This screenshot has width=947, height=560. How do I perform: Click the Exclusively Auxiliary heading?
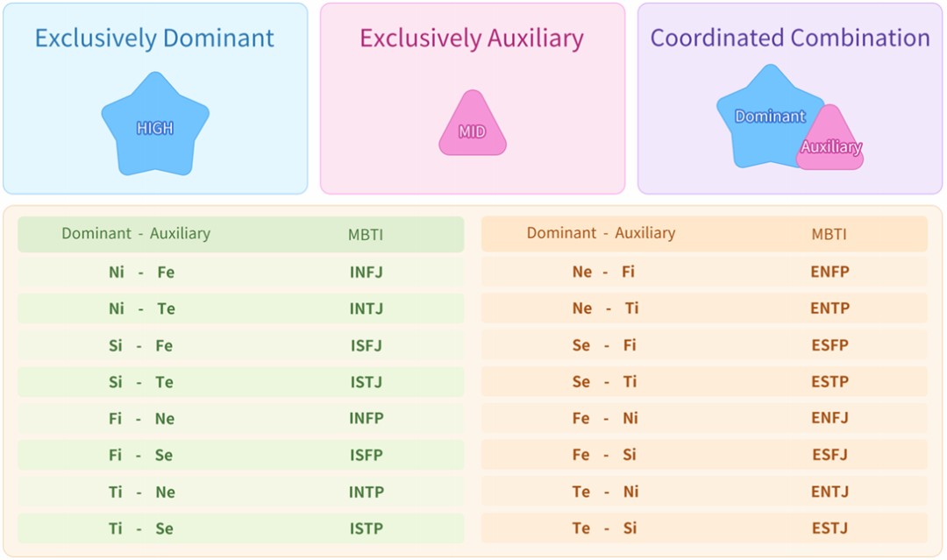472,39
